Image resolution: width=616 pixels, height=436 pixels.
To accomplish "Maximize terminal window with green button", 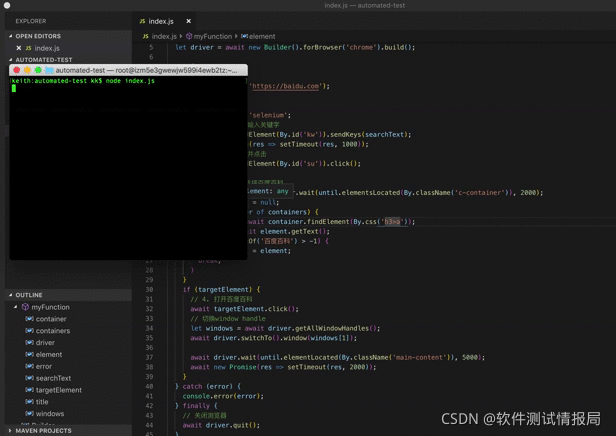I will point(38,70).
